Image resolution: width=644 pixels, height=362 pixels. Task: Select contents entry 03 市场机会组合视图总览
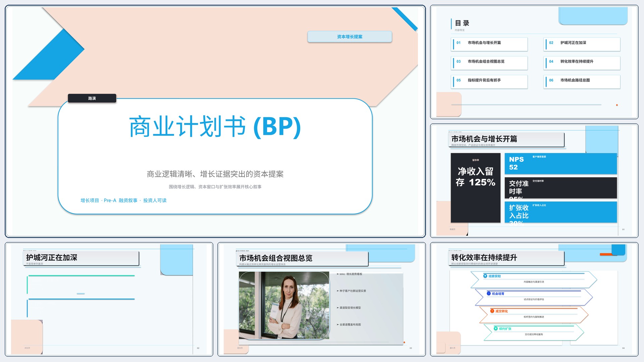(x=489, y=63)
